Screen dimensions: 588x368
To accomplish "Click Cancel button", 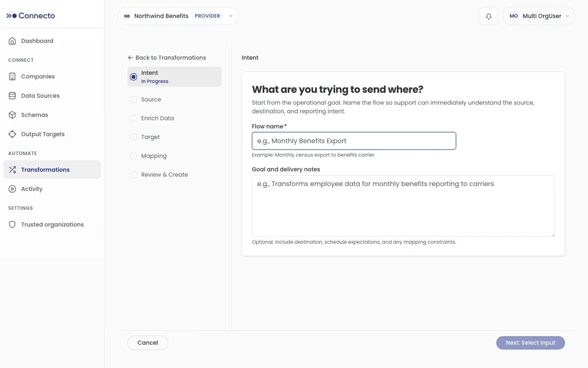I will coord(148,343).
